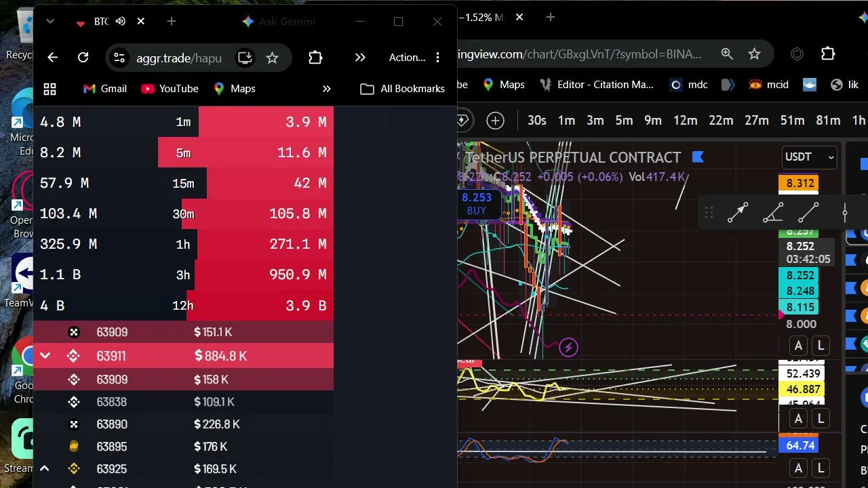Grab the drawing toolbar drag handle dots
The image size is (868, 488).
tap(709, 213)
